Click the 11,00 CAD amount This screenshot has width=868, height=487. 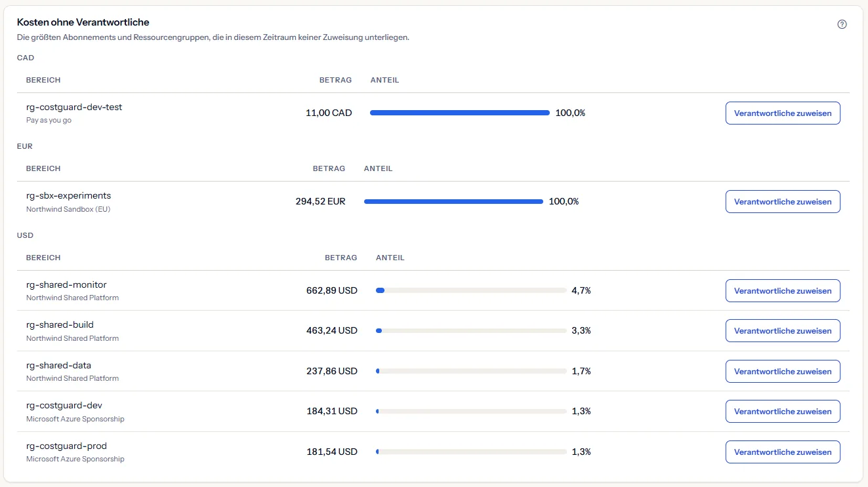tap(329, 113)
